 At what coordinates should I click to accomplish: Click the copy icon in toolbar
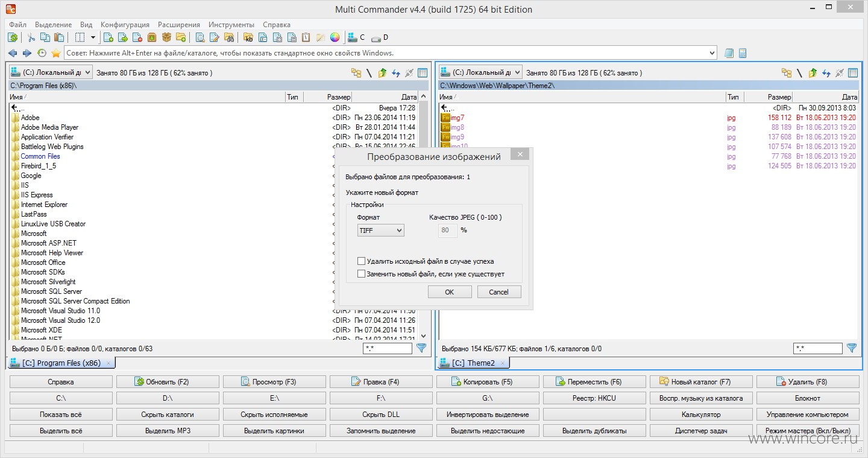tap(45, 37)
